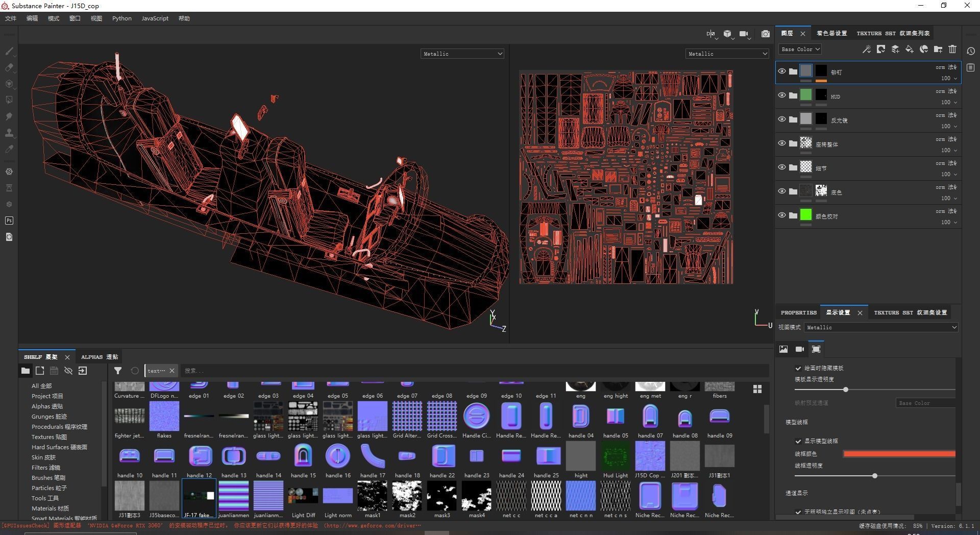Open the History panel icon
Viewport: 980px width, 535px height.
coord(971,51)
